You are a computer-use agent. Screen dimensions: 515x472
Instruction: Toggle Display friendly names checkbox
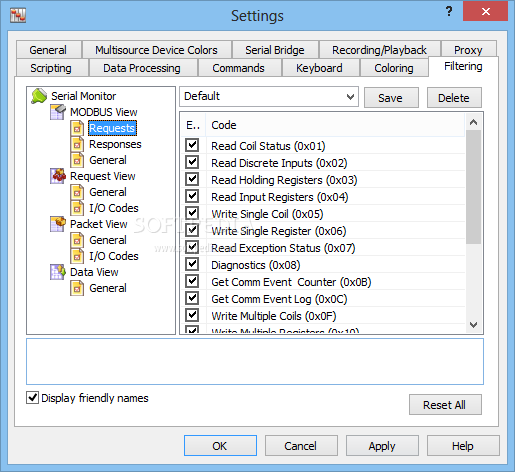coord(32,398)
